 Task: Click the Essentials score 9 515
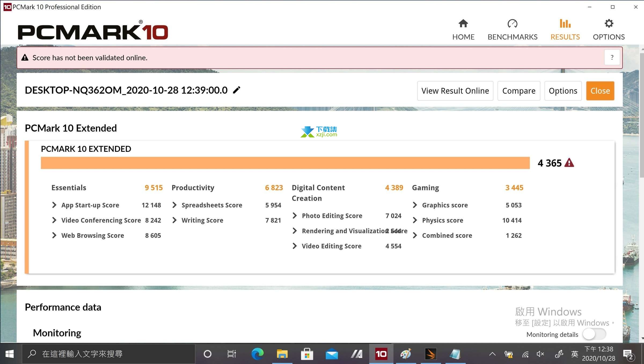pyautogui.click(x=154, y=188)
